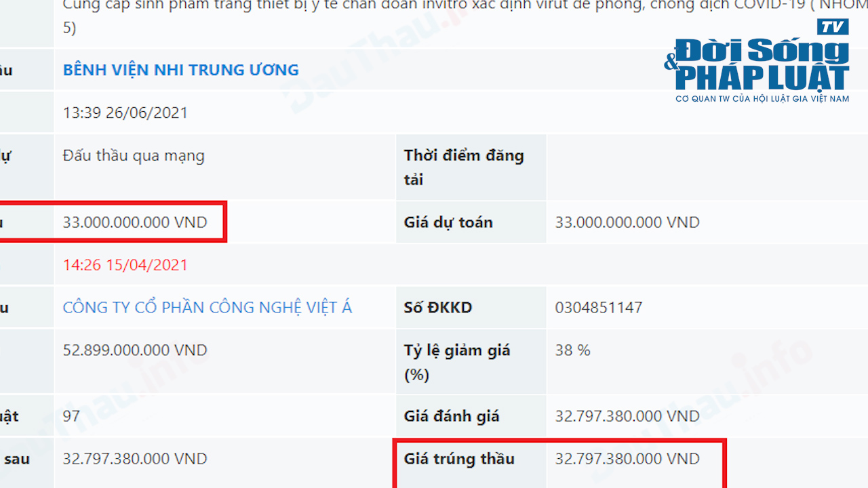The image size is (868, 488).
Task: Click the Giá đánh giá label
Action: (x=452, y=415)
